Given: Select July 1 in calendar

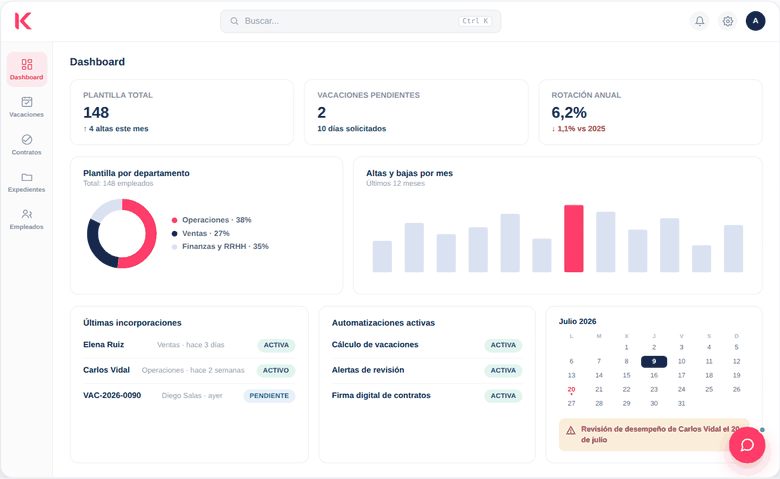Looking at the screenshot, I should point(626,348).
